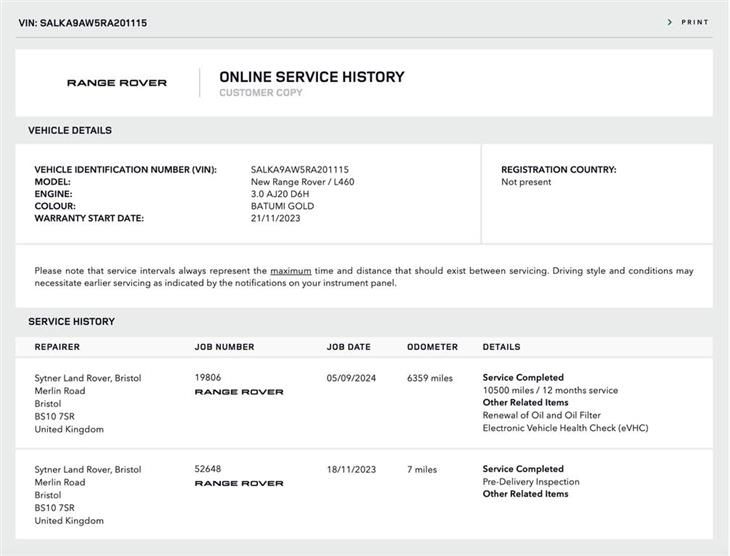The height and width of the screenshot is (556, 730).
Task: Click the underlined word maximum
Action: click(291, 271)
